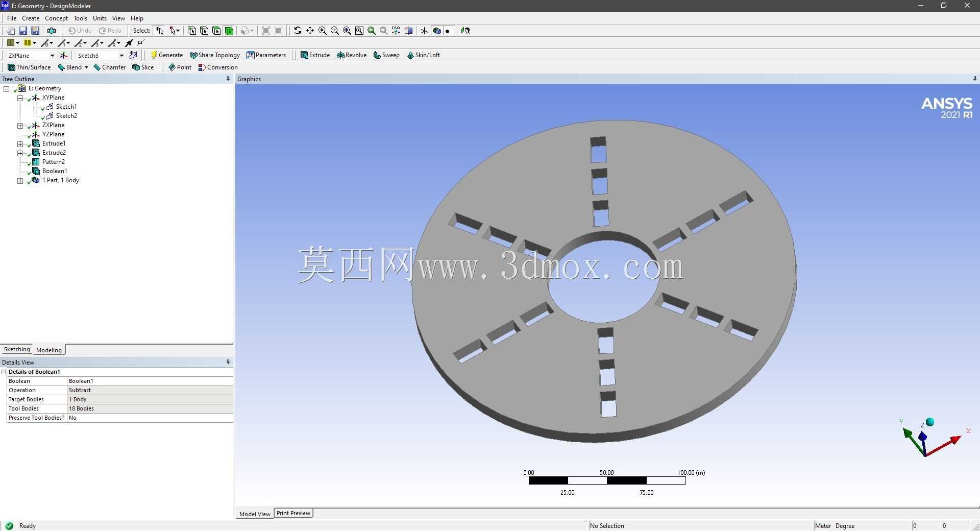Switch to the Sketching tab

(17, 349)
